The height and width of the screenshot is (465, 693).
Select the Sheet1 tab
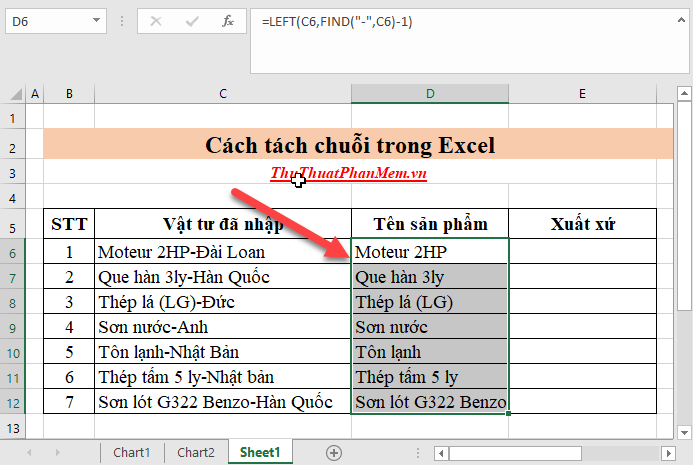(261, 452)
